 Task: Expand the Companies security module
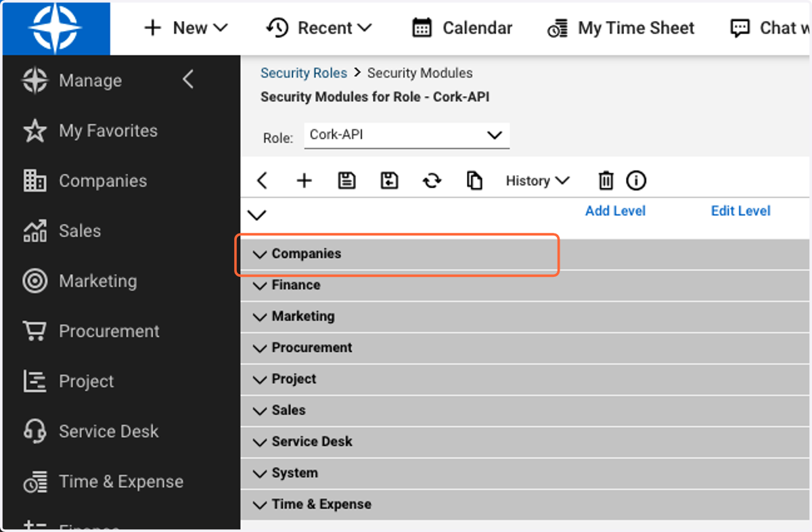pos(260,254)
